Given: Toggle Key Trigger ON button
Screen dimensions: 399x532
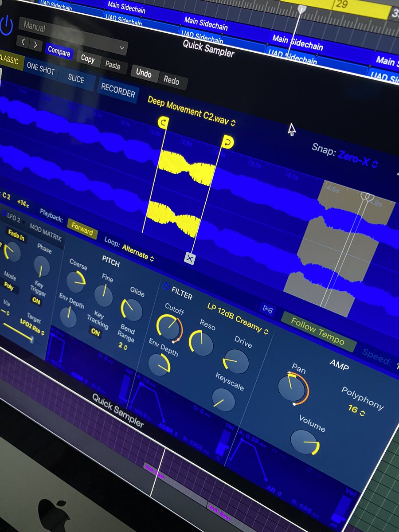Looking at the screenshot, I should (x=36, y=300).
